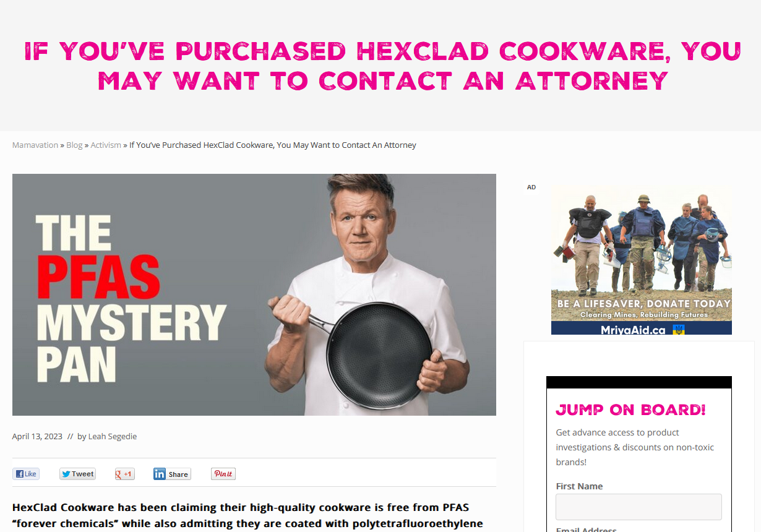Click the Facebook Like button

coord(26,474)
